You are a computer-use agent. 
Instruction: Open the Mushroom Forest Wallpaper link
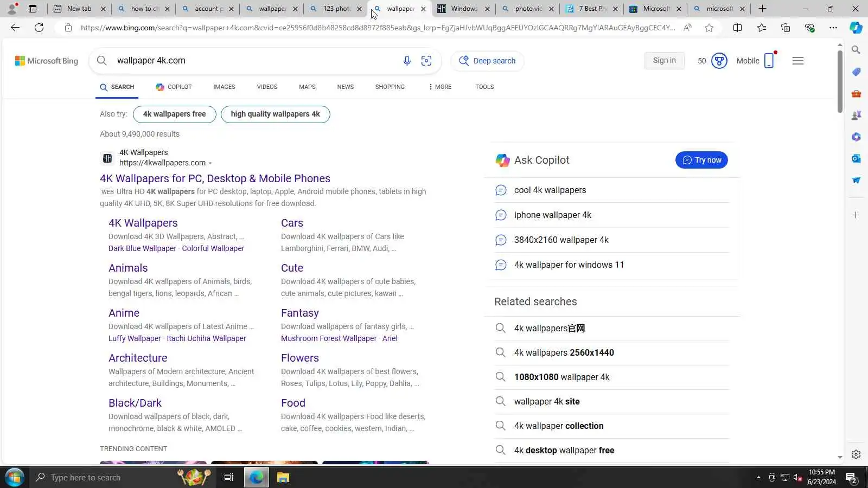click(329, 338)
